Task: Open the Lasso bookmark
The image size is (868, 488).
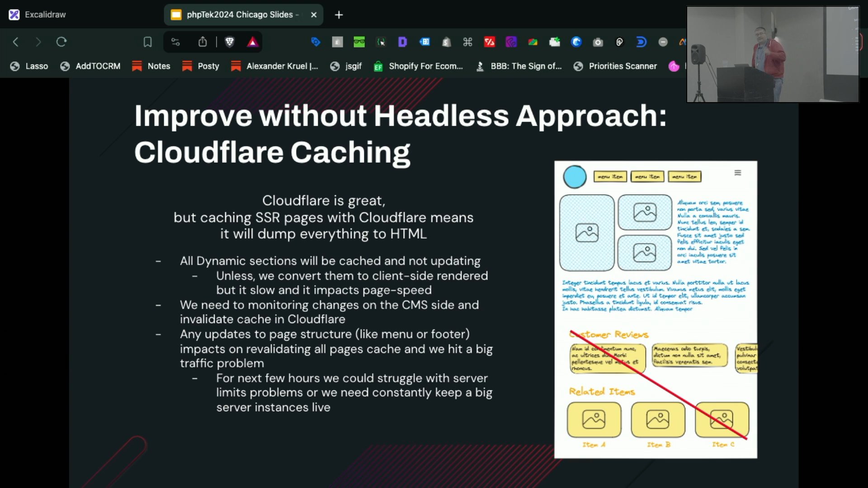Action: click(29, 66)
